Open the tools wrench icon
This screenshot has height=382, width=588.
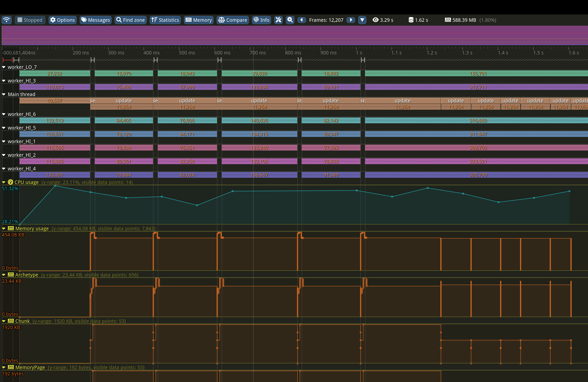tap(278, 20)
